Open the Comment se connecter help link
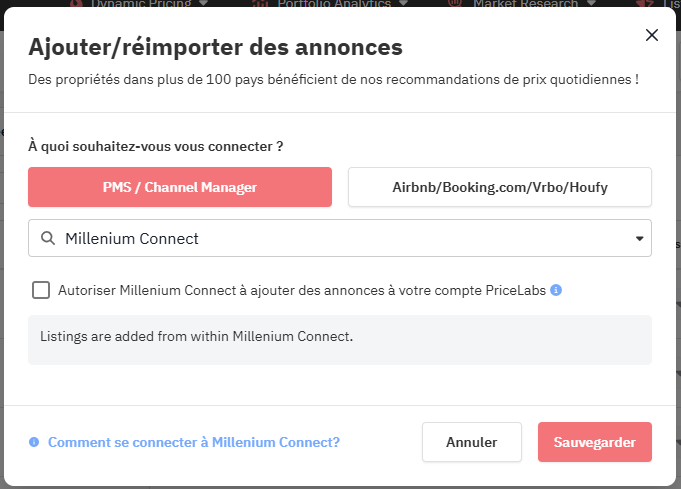This screenshot has height=489, width=681. point(194,442)
